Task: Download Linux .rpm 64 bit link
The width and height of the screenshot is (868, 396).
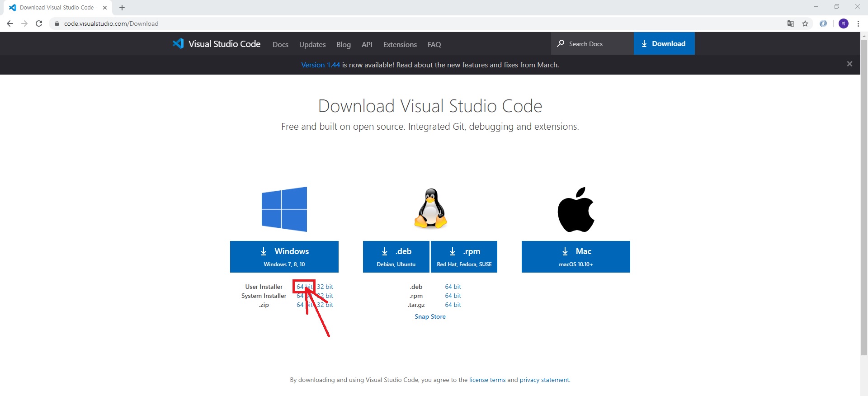Action: coord(453,296)
